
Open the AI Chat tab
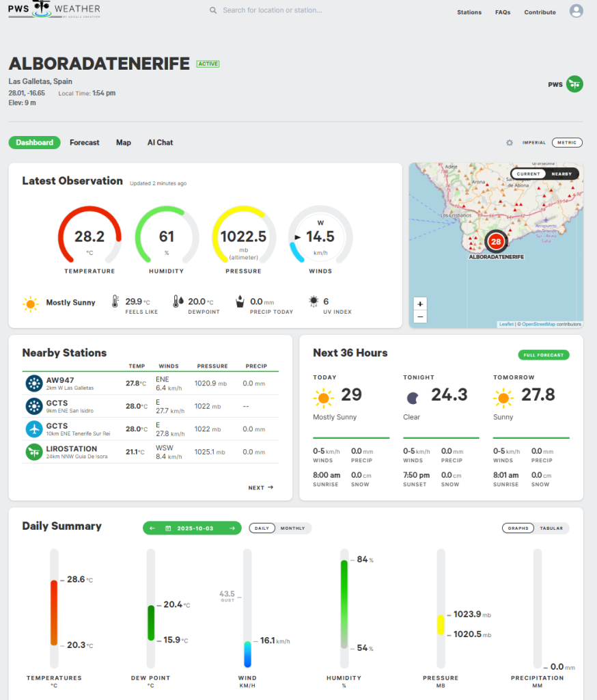point(160,143)
